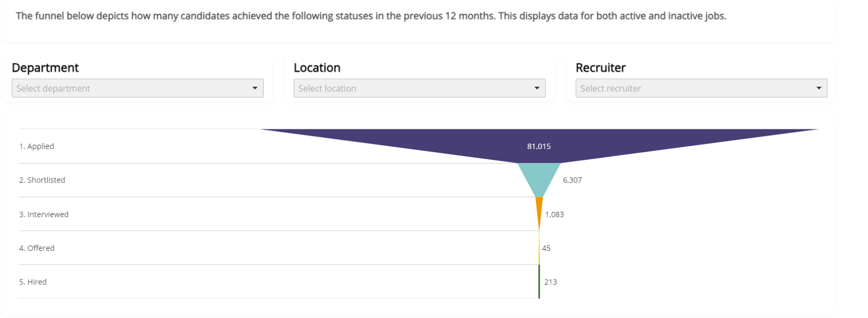Click the 6,307 Shortlisted count
Image resolution: width=868 pixels, height=318 pixels.
click(x=572, y=180)
